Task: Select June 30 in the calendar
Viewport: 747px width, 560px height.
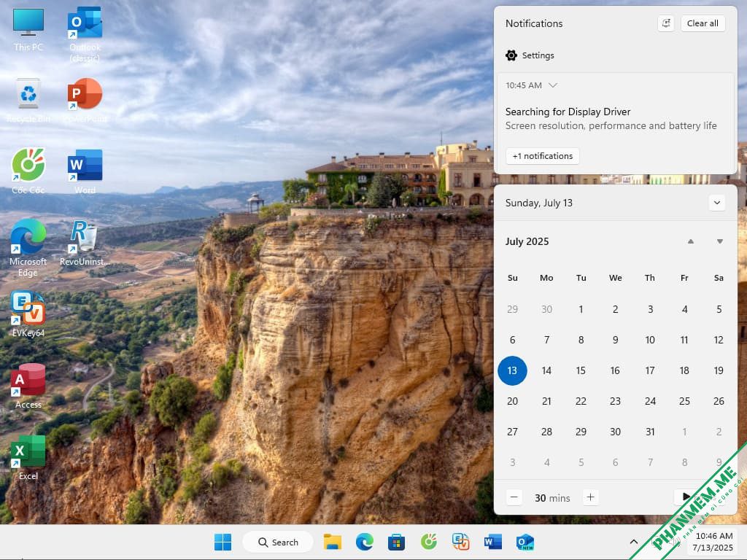Action: tap(546, 309)
